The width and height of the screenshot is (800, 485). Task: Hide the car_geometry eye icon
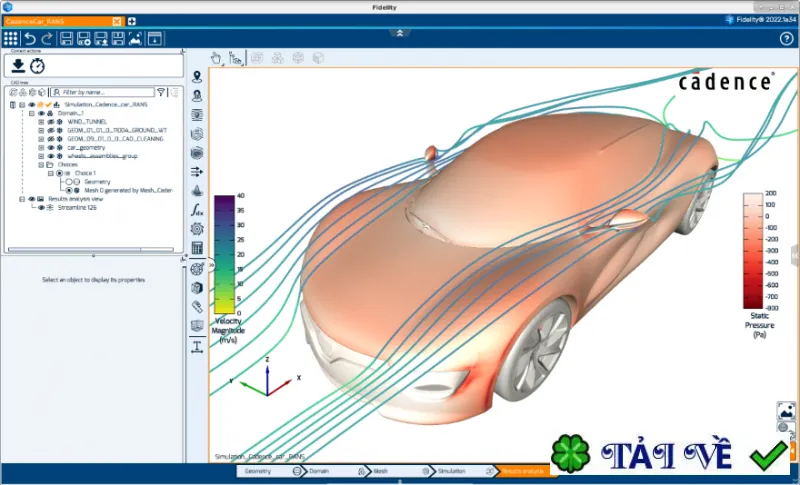point(51,147)
